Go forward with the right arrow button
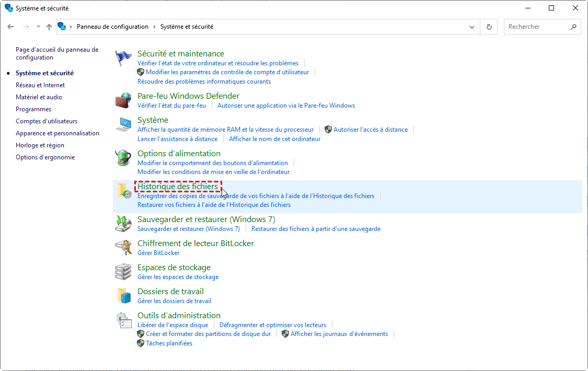588x371 pixels. coord(26,27)
